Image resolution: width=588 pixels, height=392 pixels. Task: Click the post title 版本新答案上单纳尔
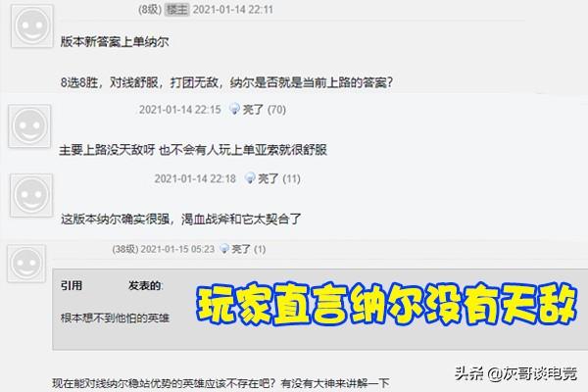coord(115,41)
